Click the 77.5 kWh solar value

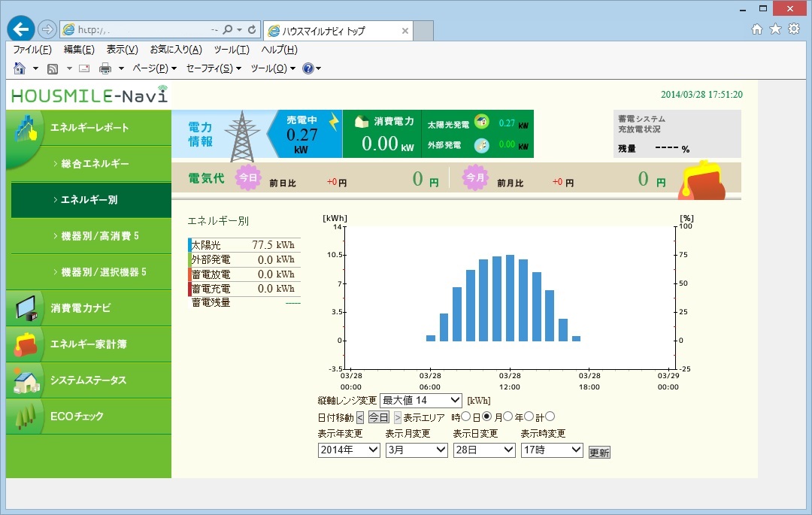click(273, 245)
